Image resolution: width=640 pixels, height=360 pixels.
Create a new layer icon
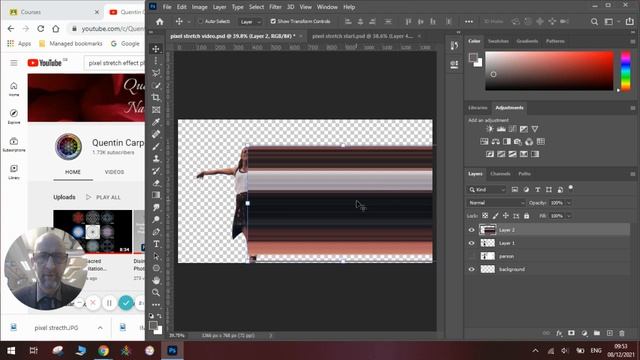coord(609,333)
